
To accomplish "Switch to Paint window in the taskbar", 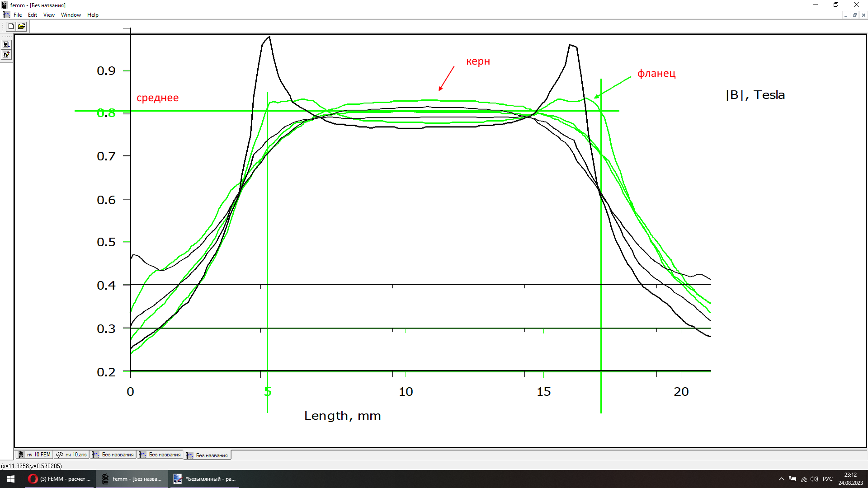I will [x=204, y=479].
